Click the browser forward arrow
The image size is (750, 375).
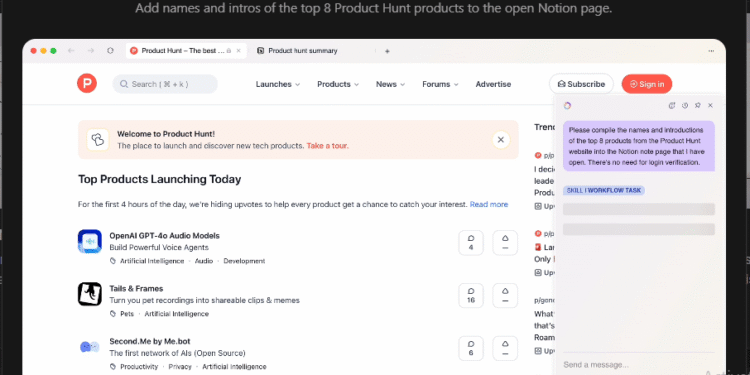tap(90, 51)
